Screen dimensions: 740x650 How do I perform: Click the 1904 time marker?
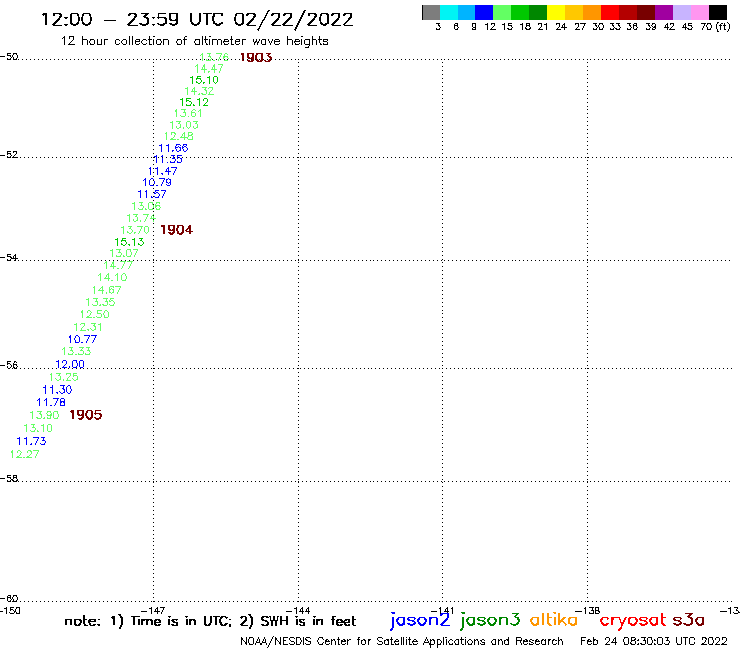pyautogui.click(x=177, y=230)
